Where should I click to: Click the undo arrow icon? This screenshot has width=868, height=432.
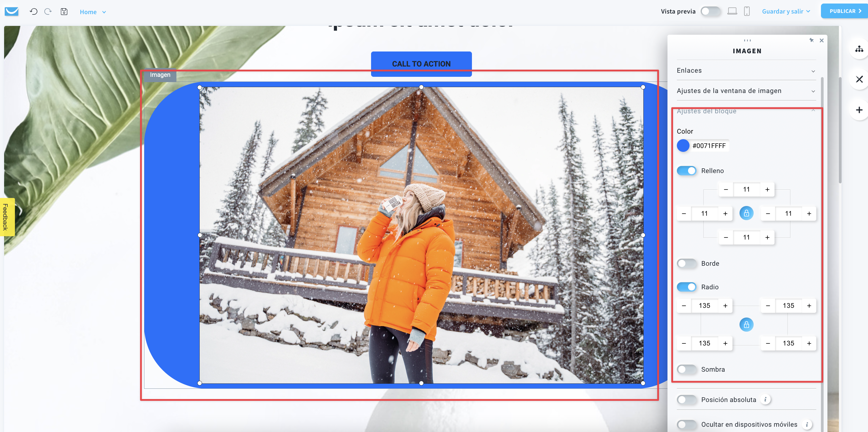(x=33, y=11)
